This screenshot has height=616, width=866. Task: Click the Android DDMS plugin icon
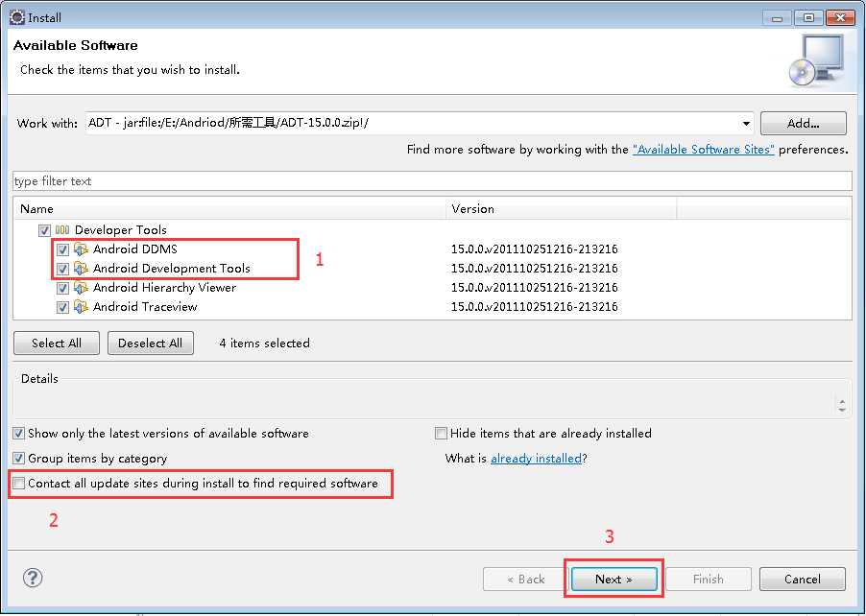(x=82, y=249)
